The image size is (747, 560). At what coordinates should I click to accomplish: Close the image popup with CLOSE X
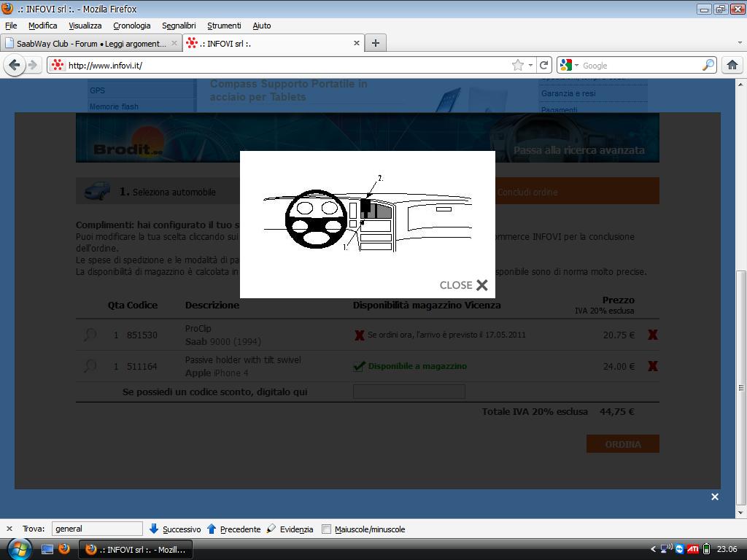point(463,285)
